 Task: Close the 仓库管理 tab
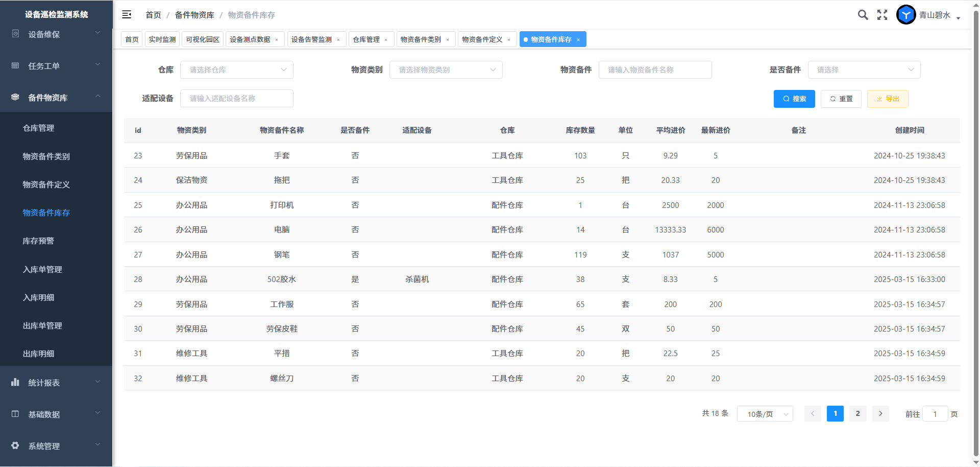coord(386,40)
